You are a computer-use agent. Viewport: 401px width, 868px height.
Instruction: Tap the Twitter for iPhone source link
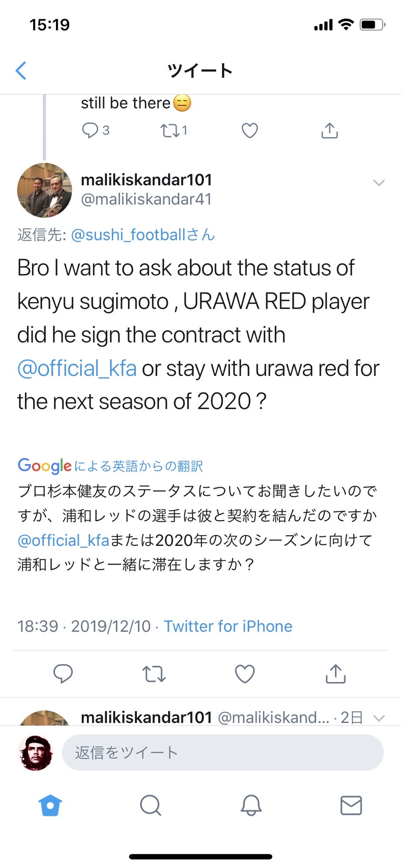[228, 626]
